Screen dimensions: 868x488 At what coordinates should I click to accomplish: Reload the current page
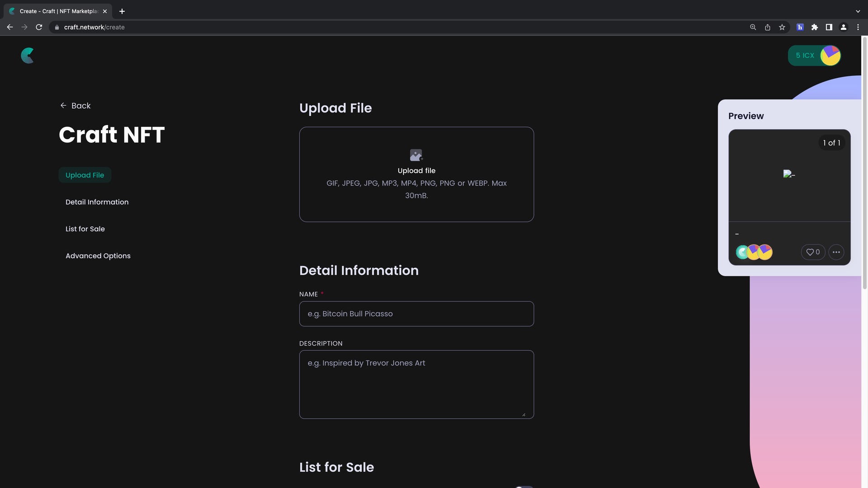coord(39,27)
